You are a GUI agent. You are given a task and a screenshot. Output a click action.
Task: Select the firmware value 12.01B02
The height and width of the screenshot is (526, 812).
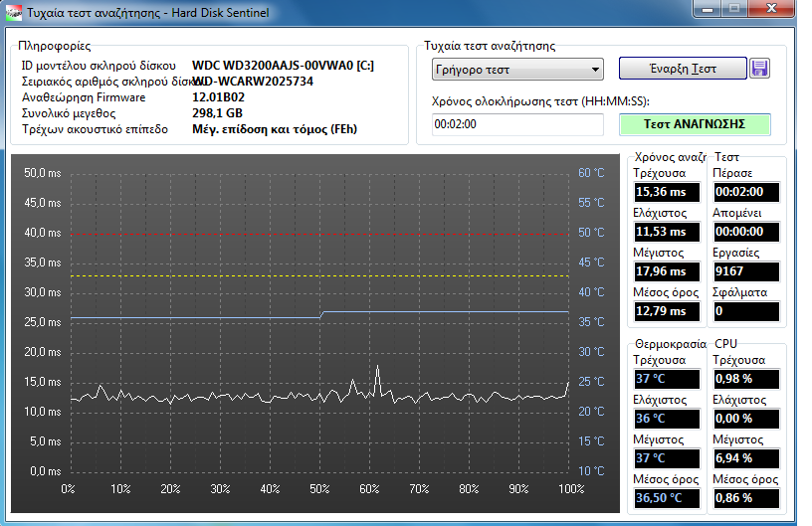click(x=219, y=97)
